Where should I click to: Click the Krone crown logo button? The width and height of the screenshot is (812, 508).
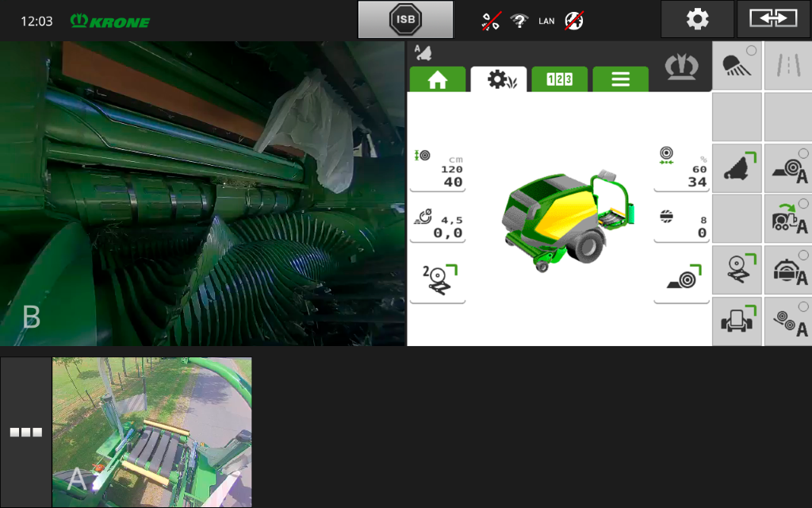point(681,67)
